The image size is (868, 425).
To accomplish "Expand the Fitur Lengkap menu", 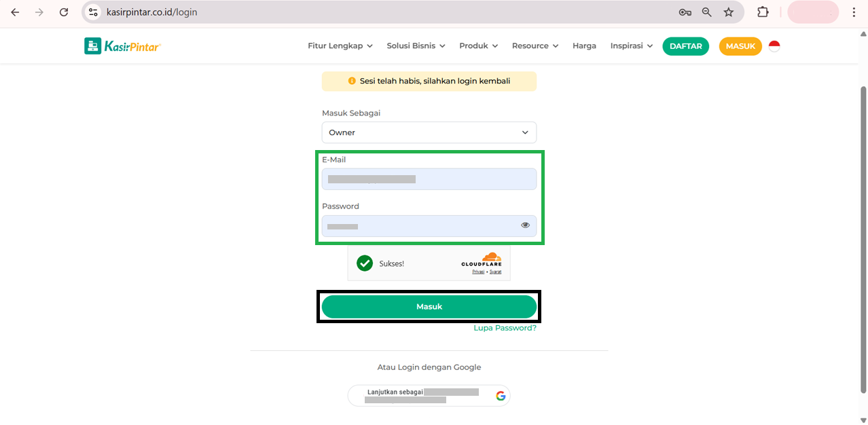I will click(340, 46).
